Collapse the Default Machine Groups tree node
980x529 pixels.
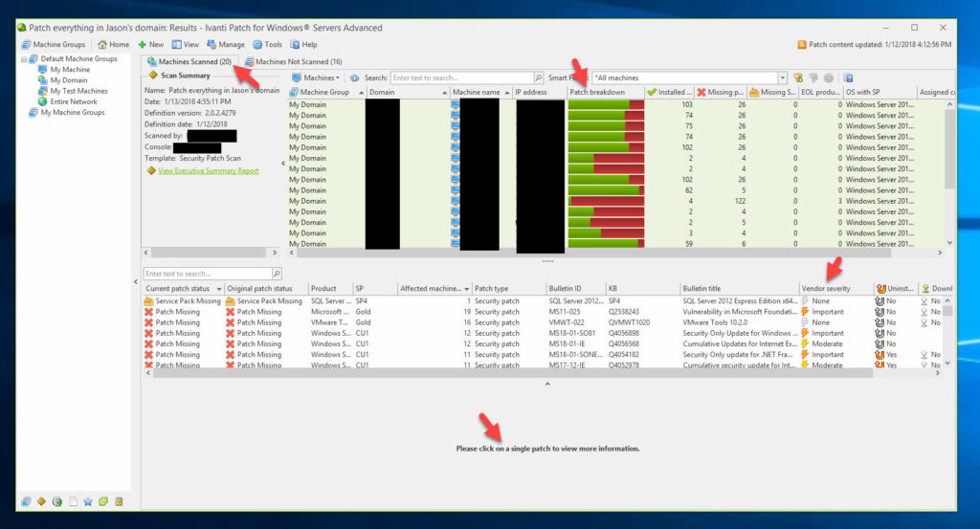[23, 59]
